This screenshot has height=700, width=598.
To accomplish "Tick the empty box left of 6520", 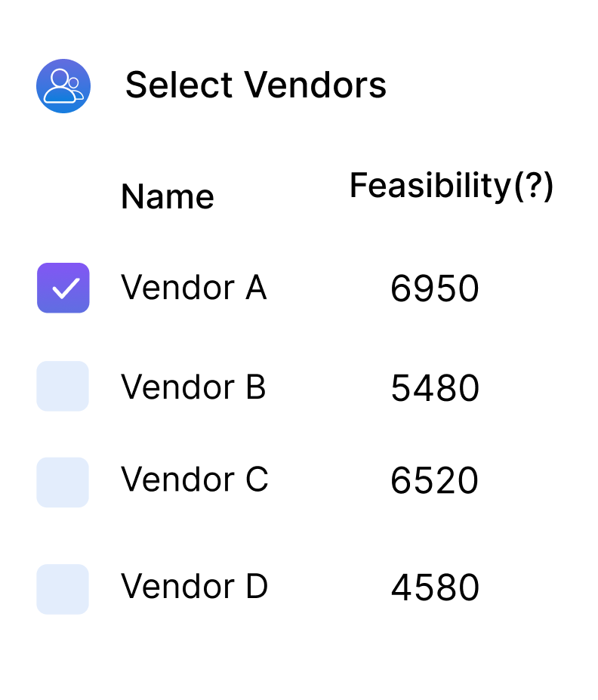I will 63,482.
